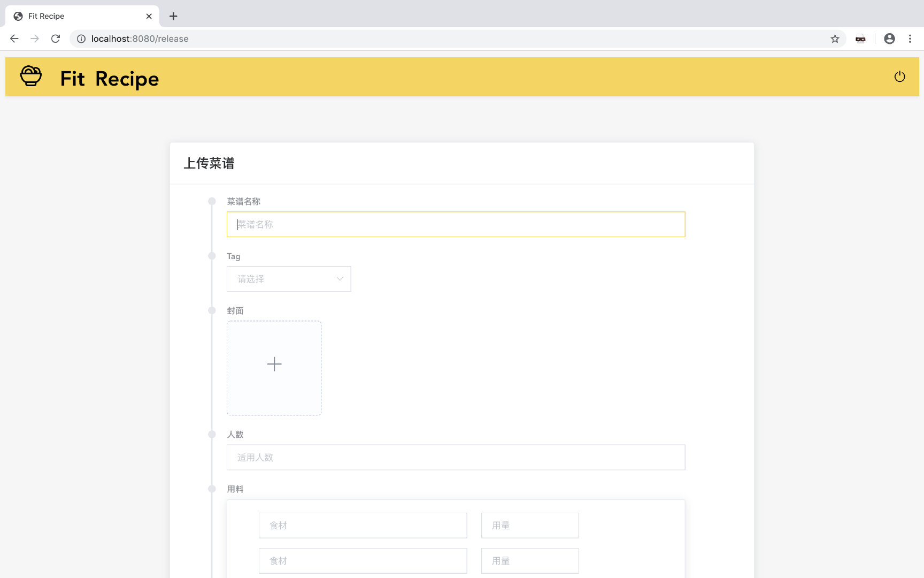Bookmark this page with the star icon
This screenshot has height=578, width=924.
click(x=835, y=39)
